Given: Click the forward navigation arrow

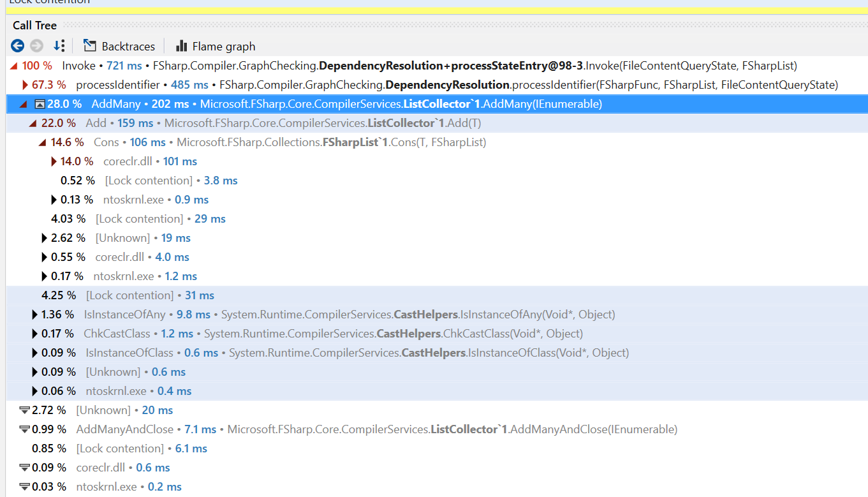Looking at the screenshot, I should tap(36, 45).
